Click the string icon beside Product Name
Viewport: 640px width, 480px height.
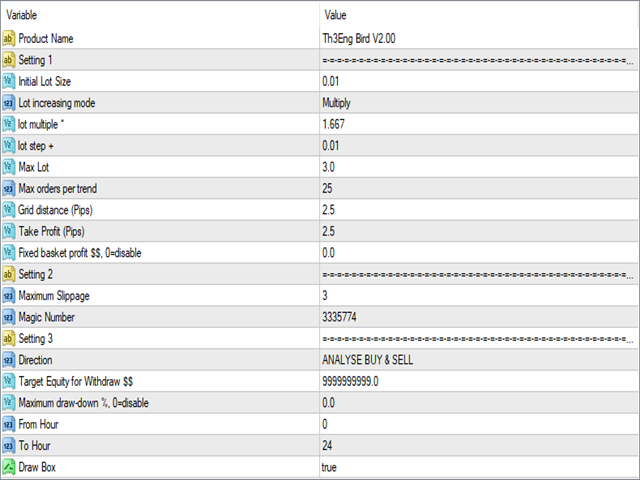point(9,38)
